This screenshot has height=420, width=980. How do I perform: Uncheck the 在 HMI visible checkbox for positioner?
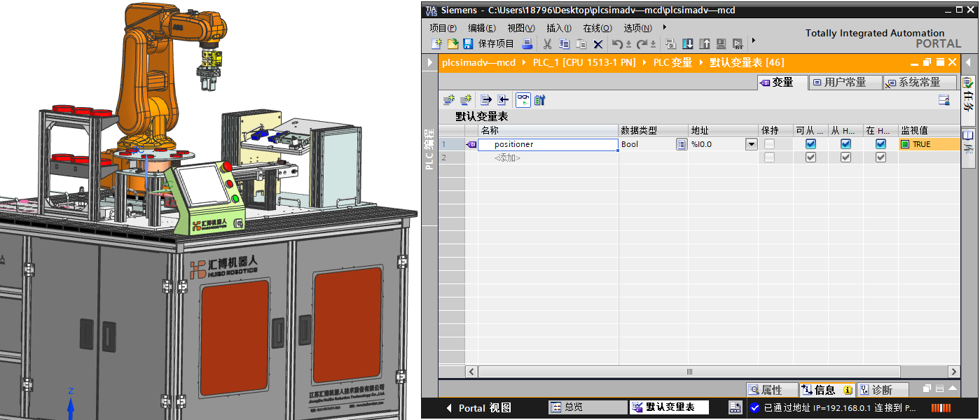click(881, 144)
